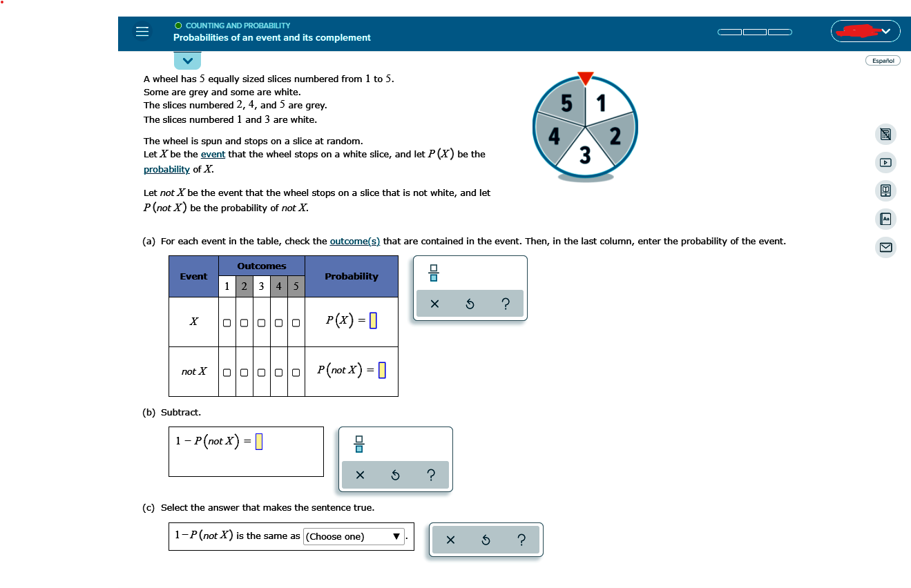Insert a fraction in part (b) palette
The width and height of the screenshot is (911, 588).
[359, 444]
